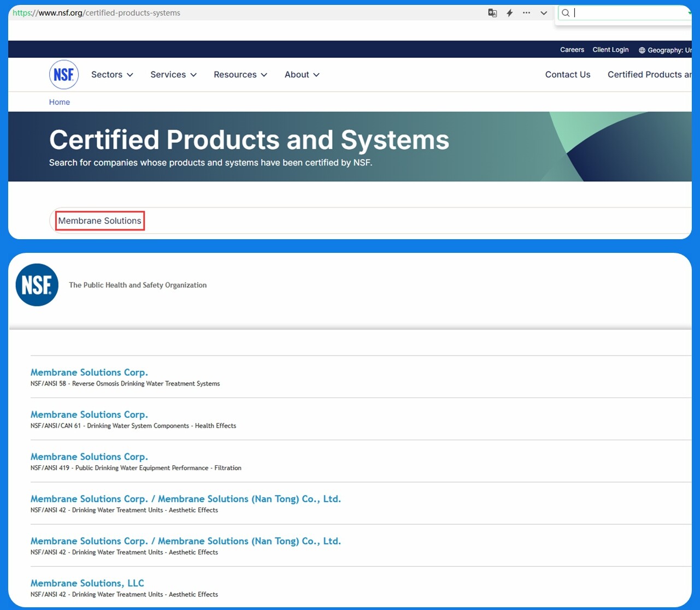Click the Home breadcrumb link
The image size is (700, 610).
(60, 102)
